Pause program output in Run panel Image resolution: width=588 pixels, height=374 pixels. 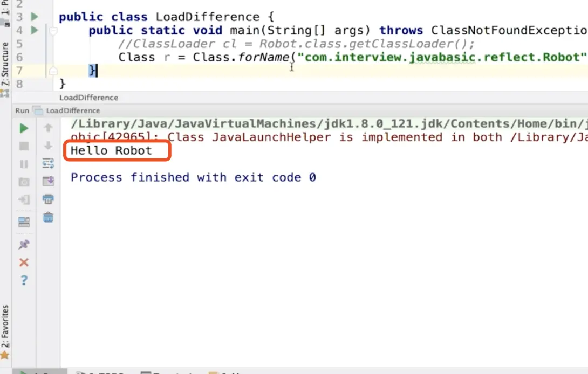click(24, 164)
